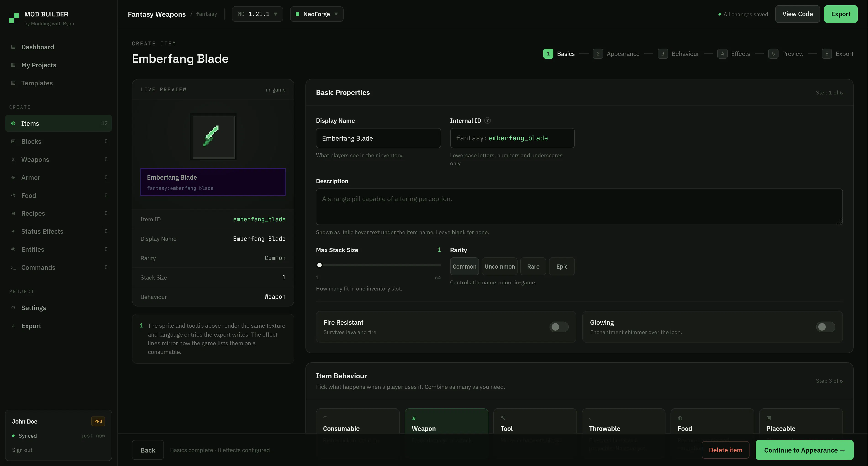This screenshot has width=868, height=466.
Task: Open the Basics step
Action: (559, 54)
